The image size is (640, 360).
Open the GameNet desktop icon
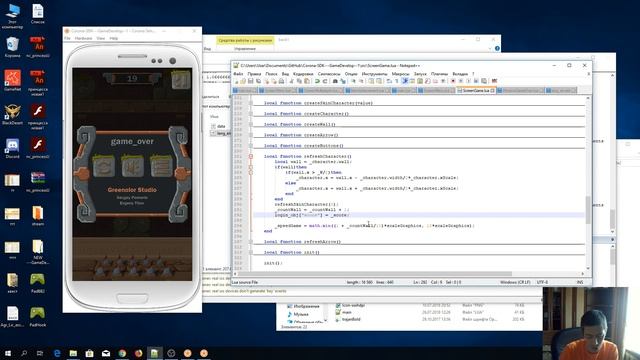(x=12, y=81)
